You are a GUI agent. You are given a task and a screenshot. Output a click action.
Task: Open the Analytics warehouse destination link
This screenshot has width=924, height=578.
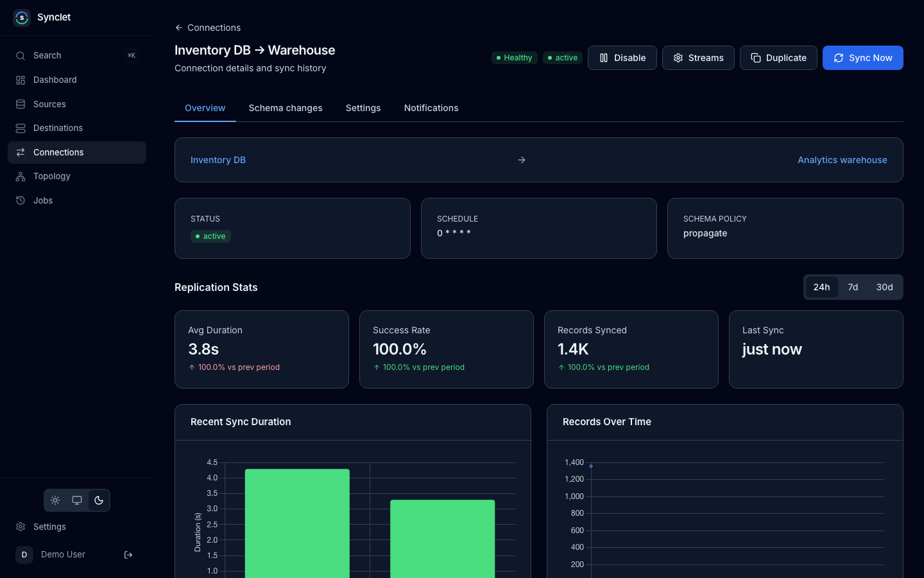pyautogui.click(x=843, y=160)
